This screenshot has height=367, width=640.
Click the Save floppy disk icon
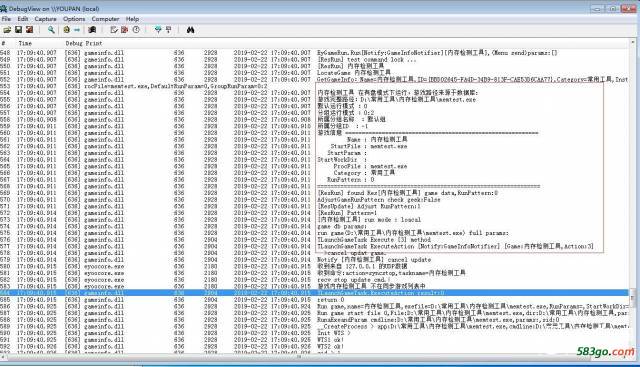pos(18,30)
